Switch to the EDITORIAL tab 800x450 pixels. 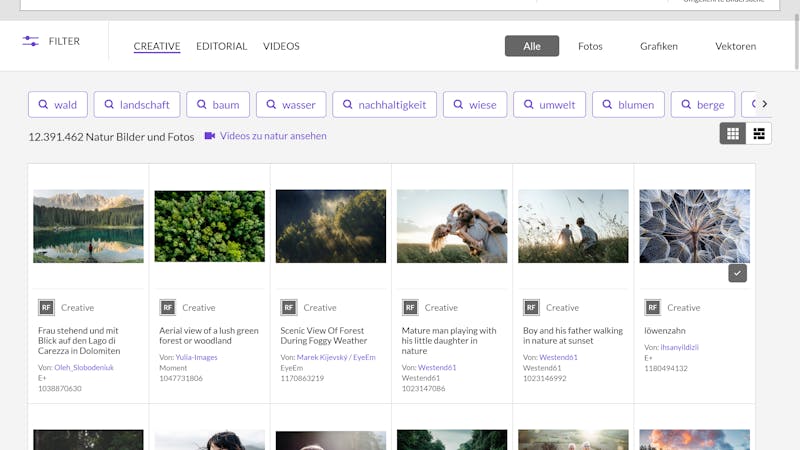pyautogui.click(x=221, y=46)
